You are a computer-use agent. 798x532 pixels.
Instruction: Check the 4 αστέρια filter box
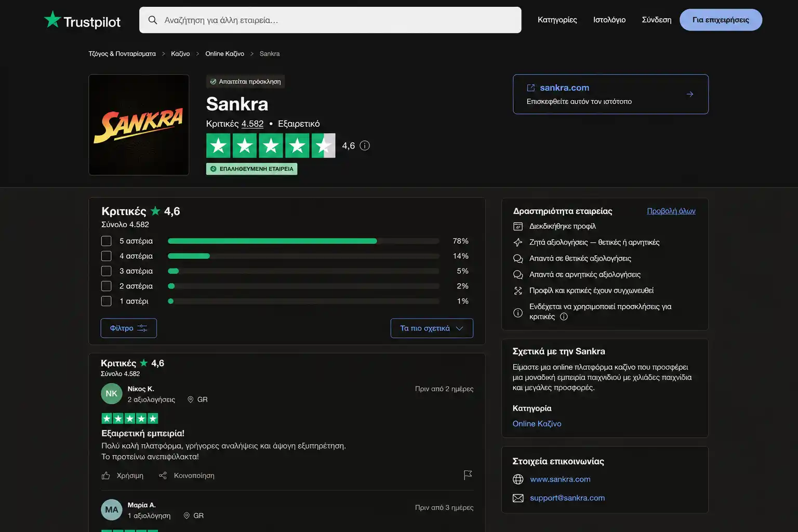107,256
